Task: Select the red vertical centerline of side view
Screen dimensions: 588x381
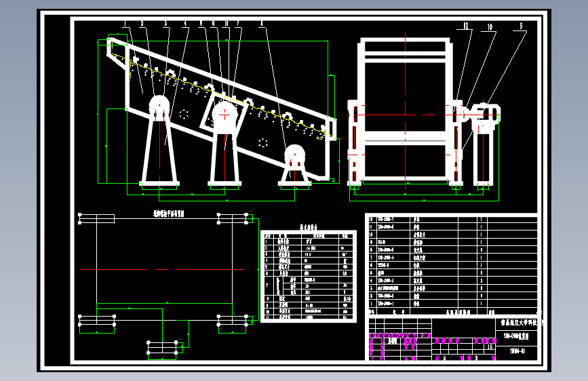Action: click(406, 112)
